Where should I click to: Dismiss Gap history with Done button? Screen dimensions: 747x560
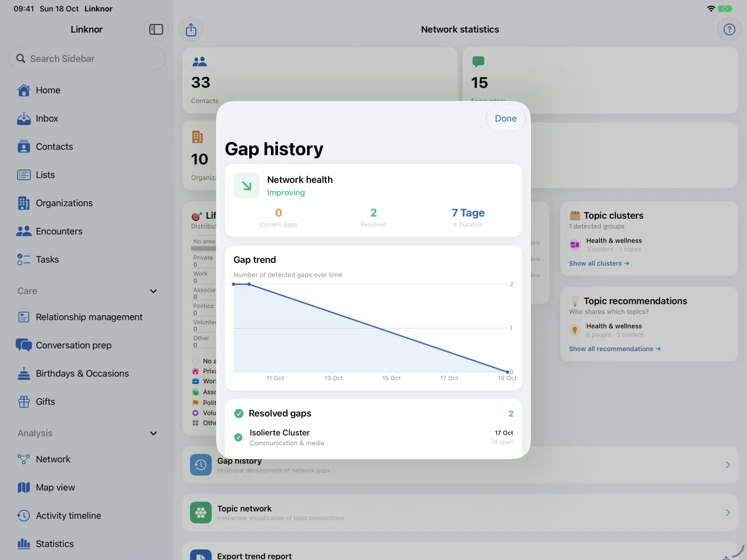tap(506, 118)
